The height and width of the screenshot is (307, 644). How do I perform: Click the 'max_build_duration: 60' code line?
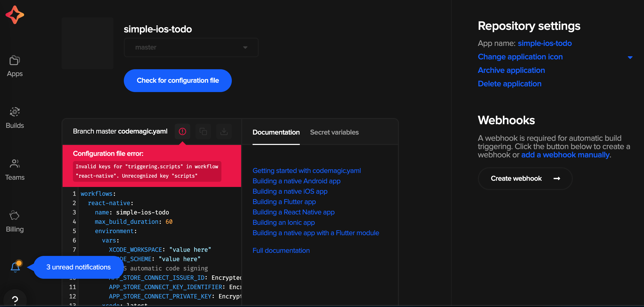(x=134, y=222)
